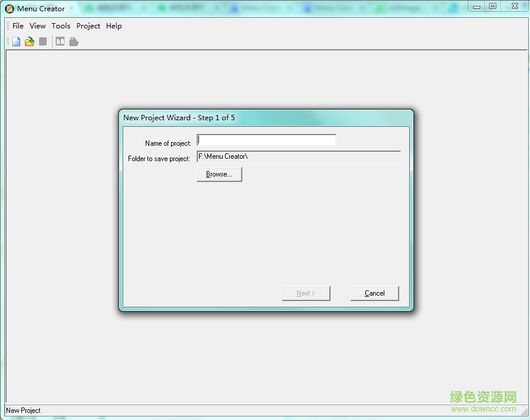This screenshot has width=530, height=420.
Task: Click the Open Project folder icon
Action: point(29,41)
